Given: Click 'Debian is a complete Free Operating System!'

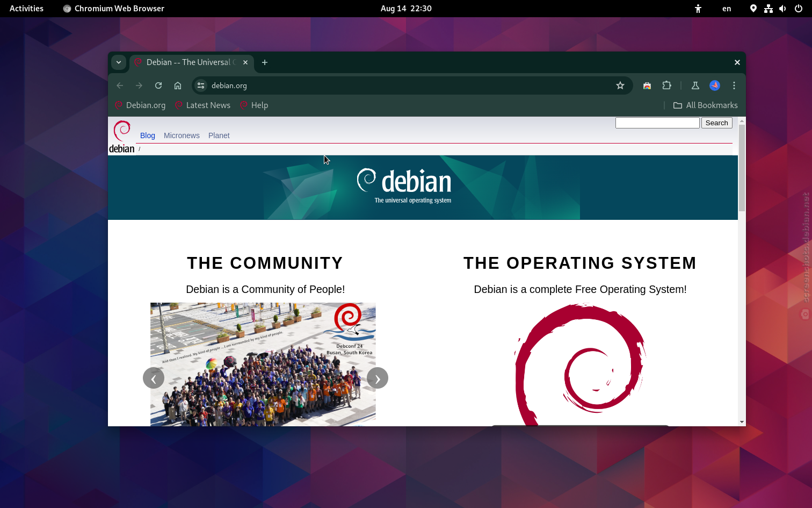Looking at the screenshot, I should [580, 289].
